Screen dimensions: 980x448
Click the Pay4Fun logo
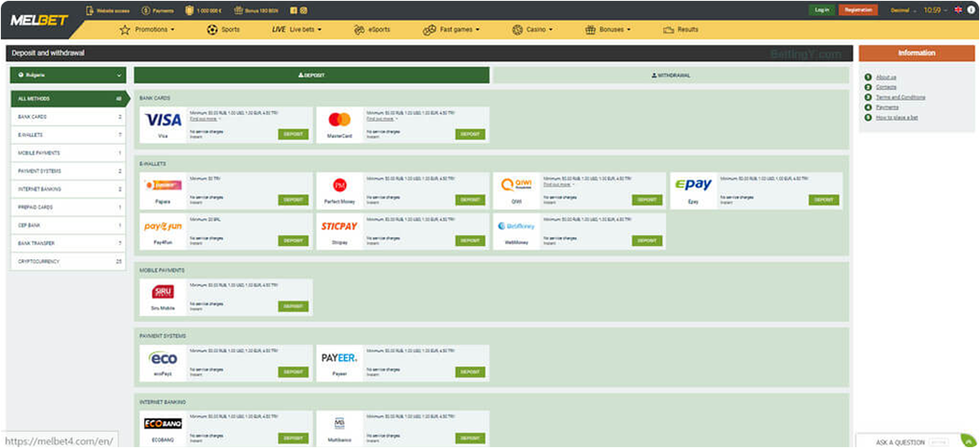click(163, 226)
